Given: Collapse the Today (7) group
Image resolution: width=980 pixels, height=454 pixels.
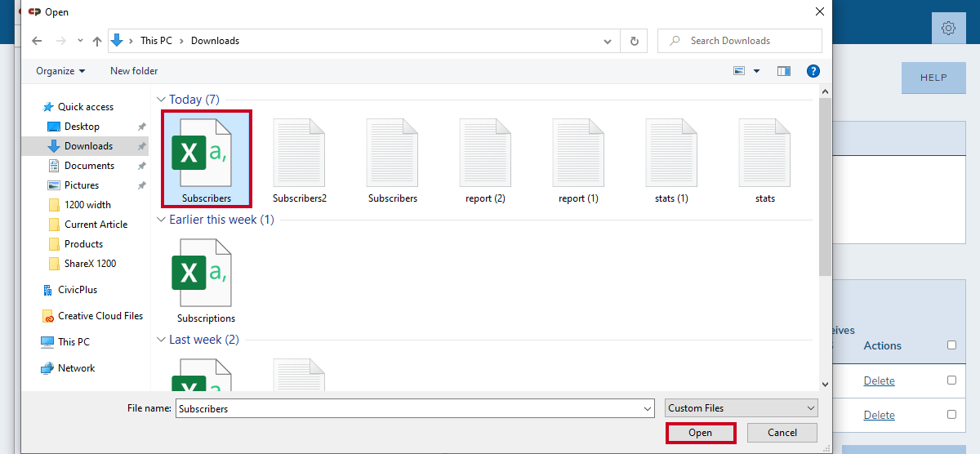Looking at the screenshot, I should pyautogui.click(x=161, y=100).
